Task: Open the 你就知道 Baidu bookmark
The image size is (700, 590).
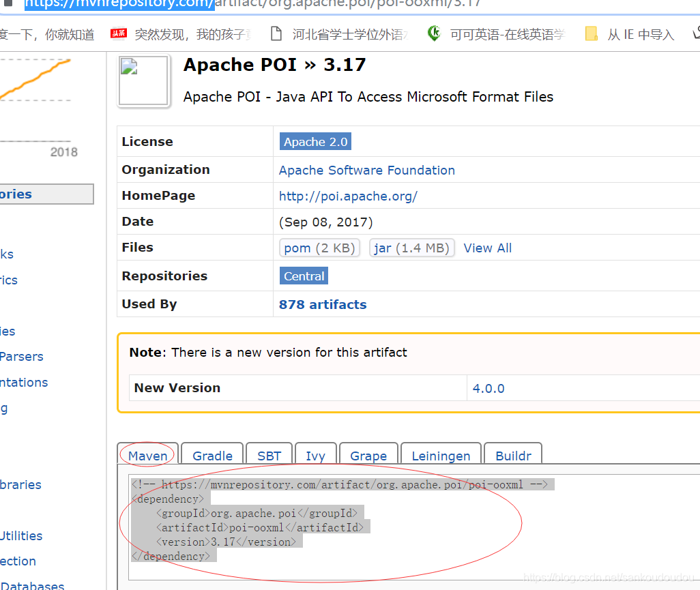Action: coord(47,34)
